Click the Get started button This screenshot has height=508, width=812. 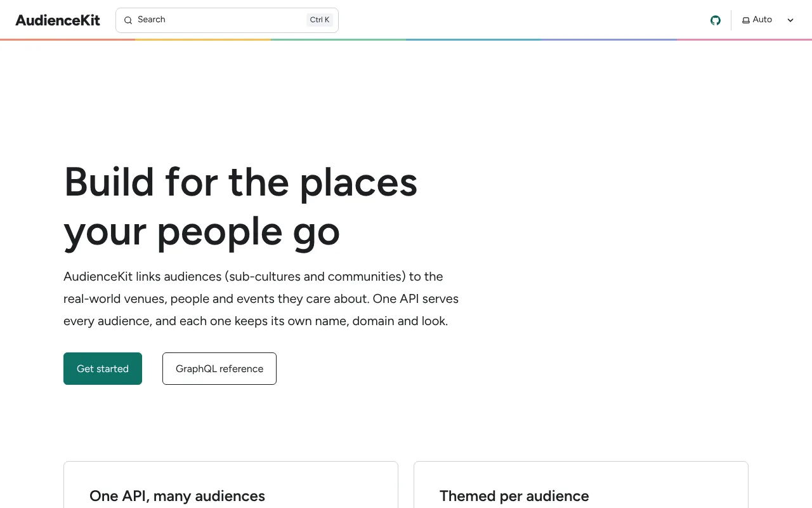103,368
